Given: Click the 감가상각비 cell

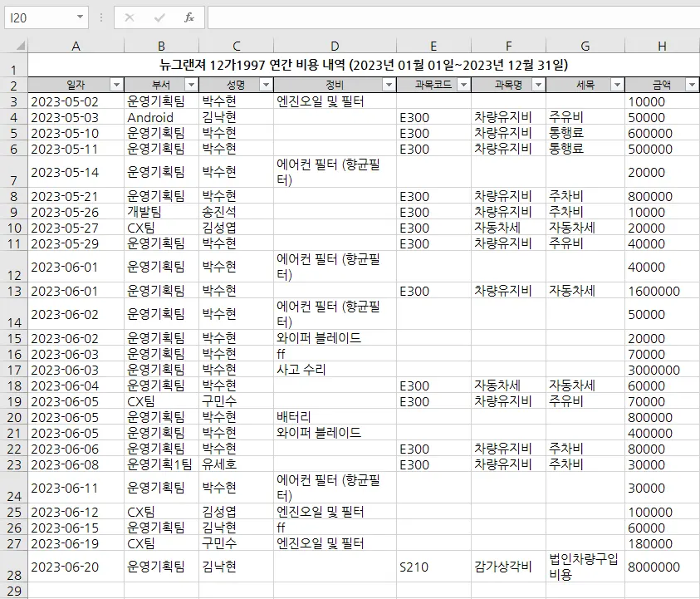Looking at the screenshot, I should pos(508,567).
